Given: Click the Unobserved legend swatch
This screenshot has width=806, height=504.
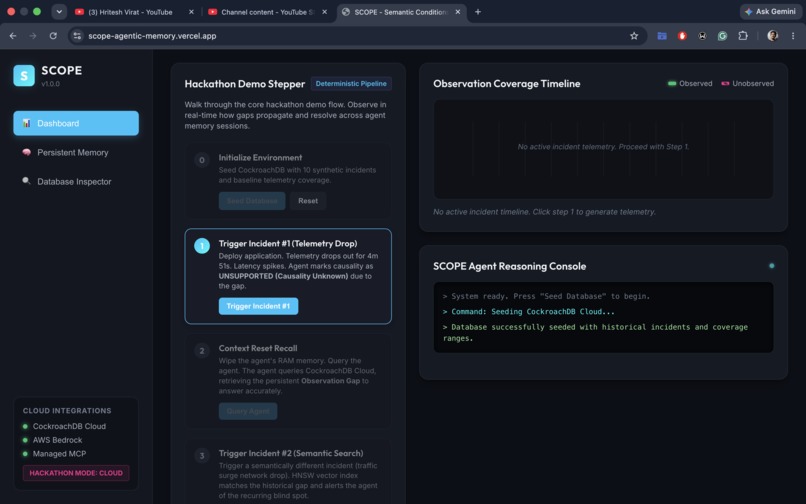Looking at the screenshot, I should pyautogui.click(x=725, y=83).
